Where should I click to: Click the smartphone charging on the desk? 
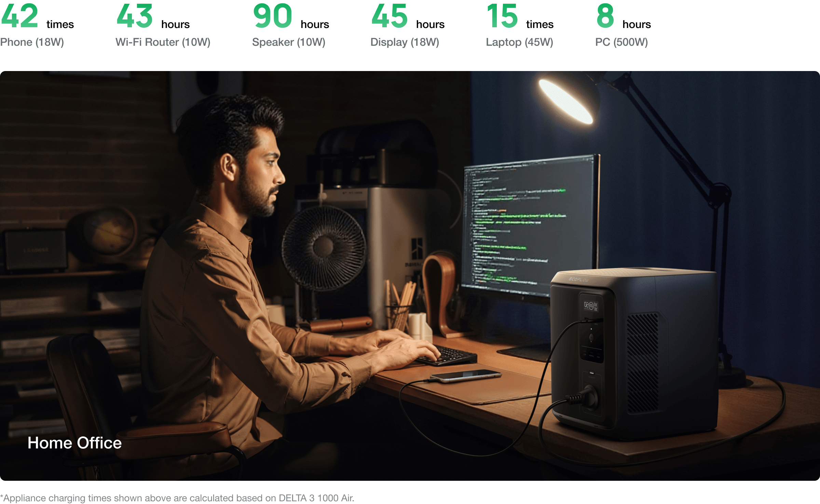466,376
